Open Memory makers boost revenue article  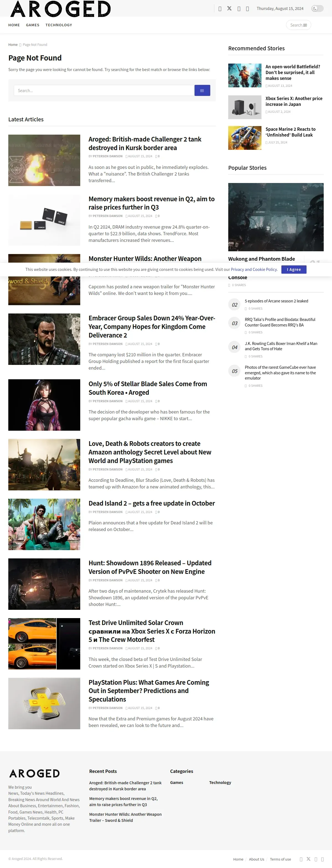152,203
